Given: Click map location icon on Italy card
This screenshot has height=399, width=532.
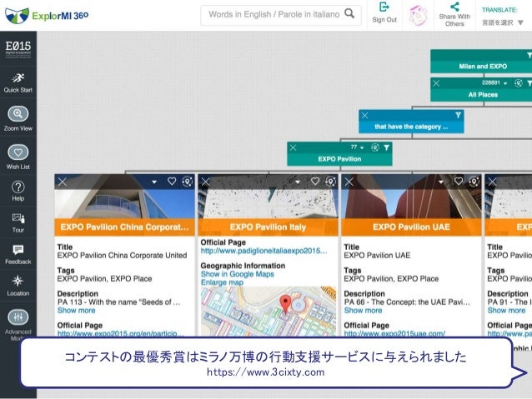Looking at the screenshot, I should pyautogui.click(x=330, y=182).
